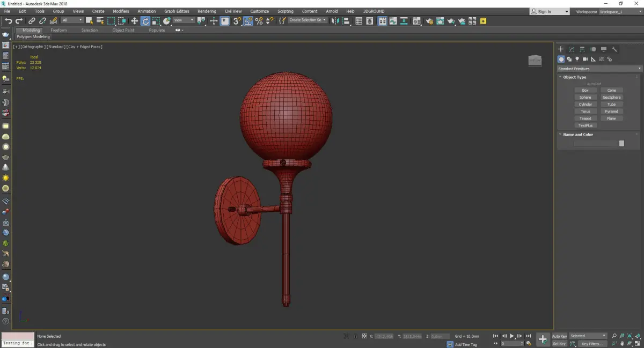Collapse the Name and Color rollout
The height and width of the screenshot is (348, 644).
click(577, 135)
